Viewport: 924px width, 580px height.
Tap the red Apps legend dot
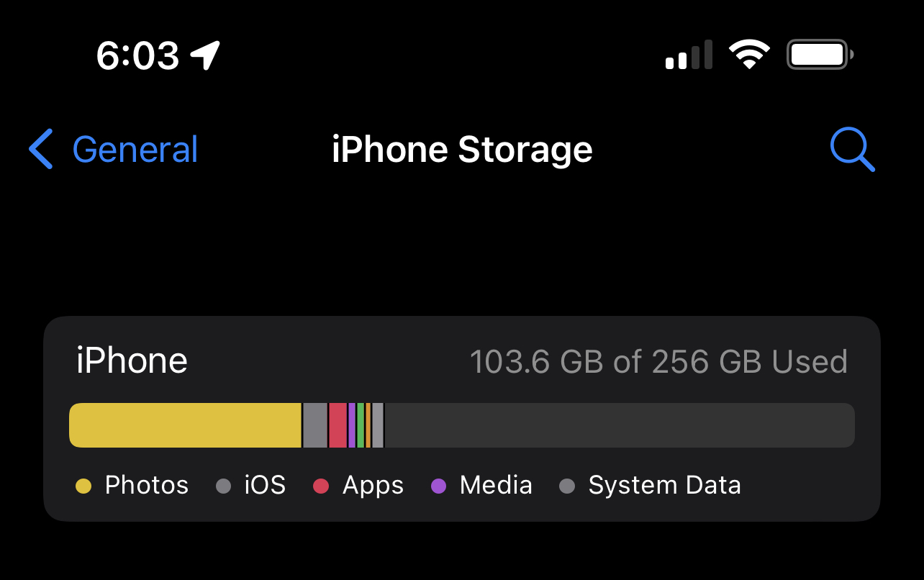[x=321, y=486]
